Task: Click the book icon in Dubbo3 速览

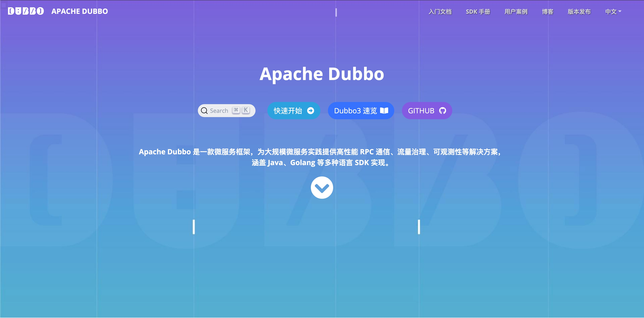Action: (x=384, y=111)
